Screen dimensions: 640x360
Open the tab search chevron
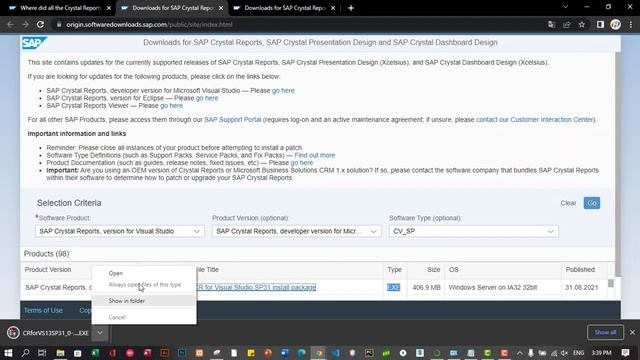(x=565, y=7)
